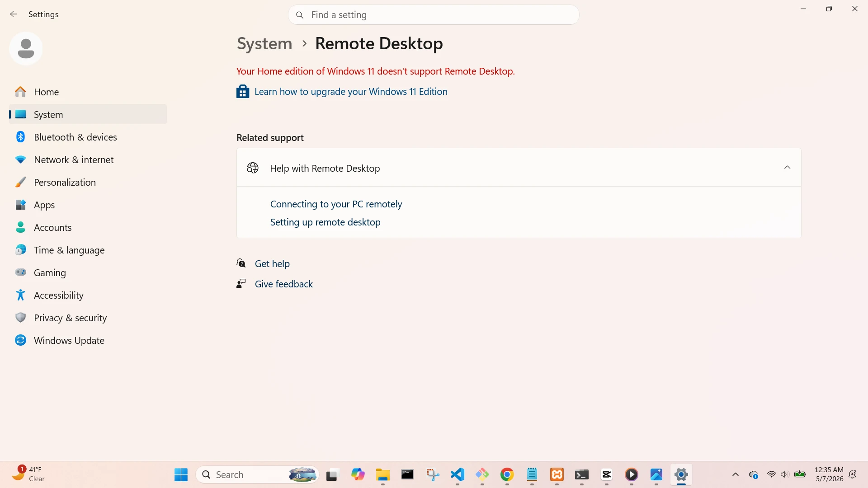This screenshot has height=488, width=868.
Task: Click the back arrow in Settings
Action: (x=14, y=14)
